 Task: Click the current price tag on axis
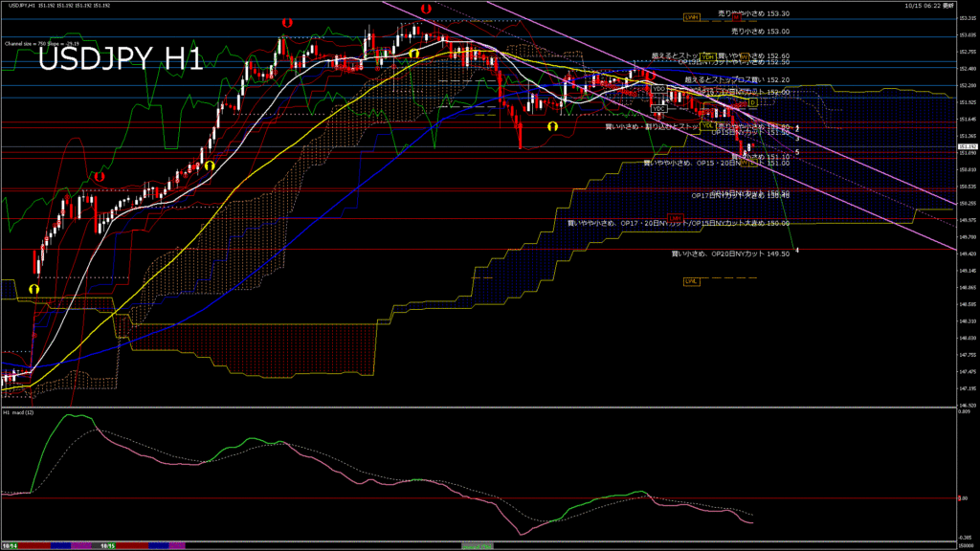click(x=967, y=145)
